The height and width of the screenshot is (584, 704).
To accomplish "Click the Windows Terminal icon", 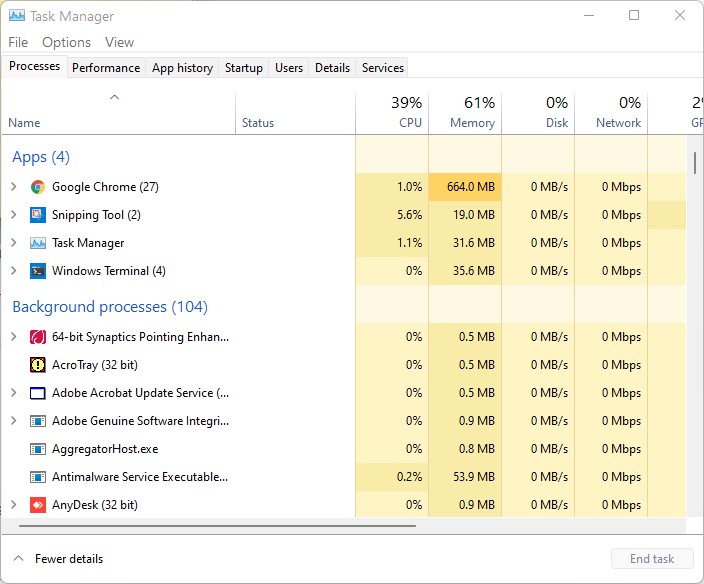I will pos(38,271).
